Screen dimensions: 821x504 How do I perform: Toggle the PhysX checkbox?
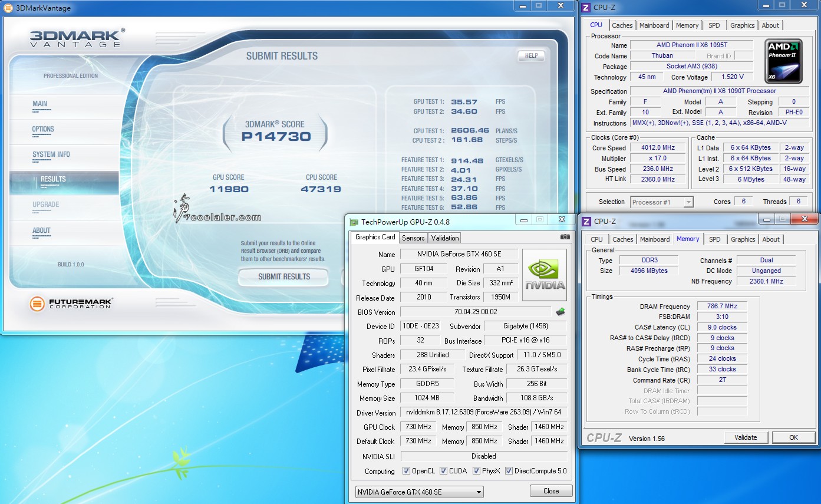476,471
